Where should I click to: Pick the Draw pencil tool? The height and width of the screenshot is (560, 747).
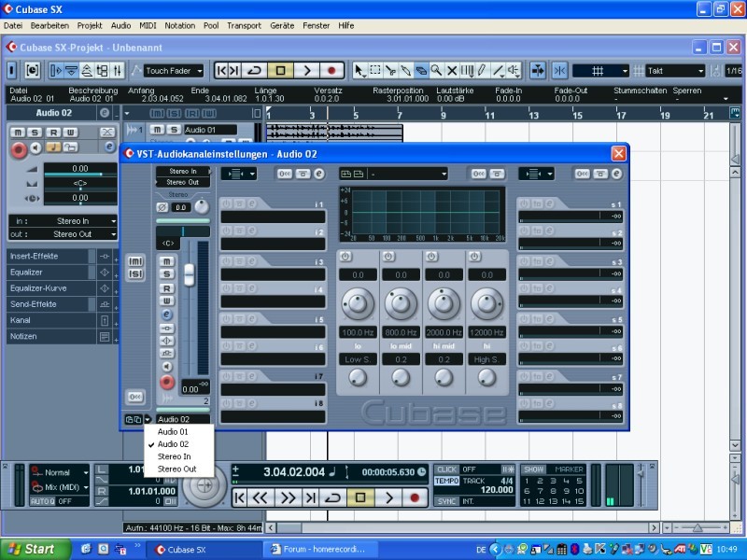click(x=482, y=71)
